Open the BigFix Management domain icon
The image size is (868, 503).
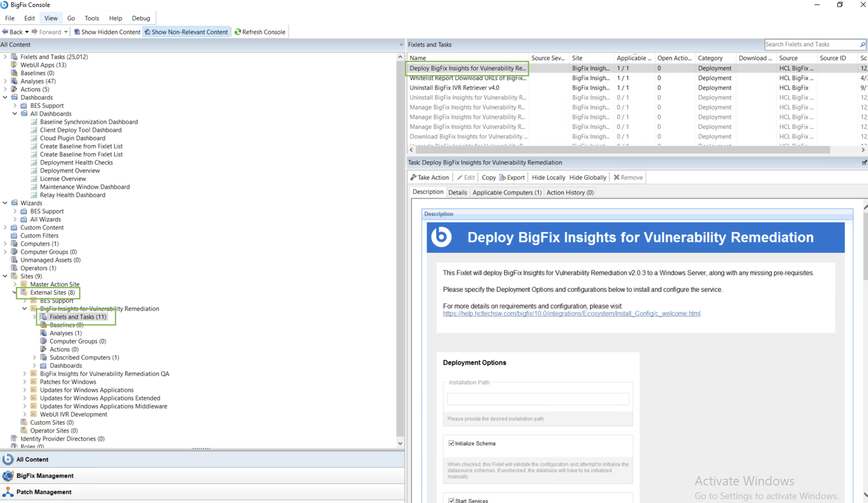(x=8, y=476)
